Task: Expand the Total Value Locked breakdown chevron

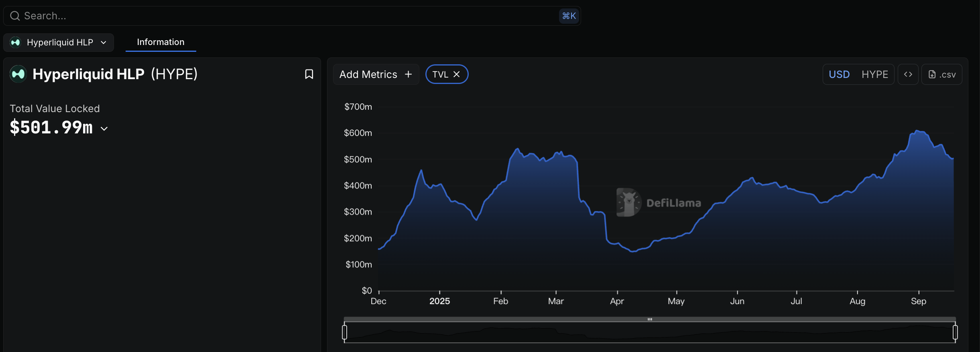Action: 104,129
